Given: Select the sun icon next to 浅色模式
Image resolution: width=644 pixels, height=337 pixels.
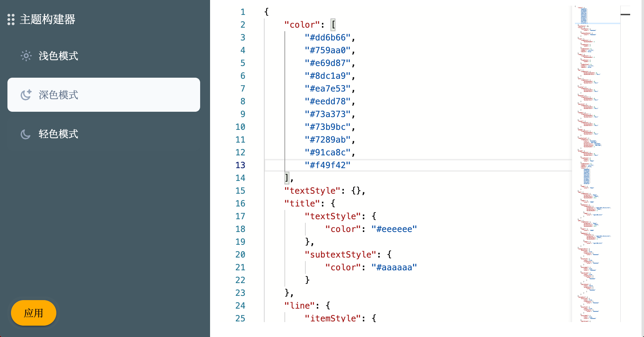Looking at the screenshot, I should [26, 56].
